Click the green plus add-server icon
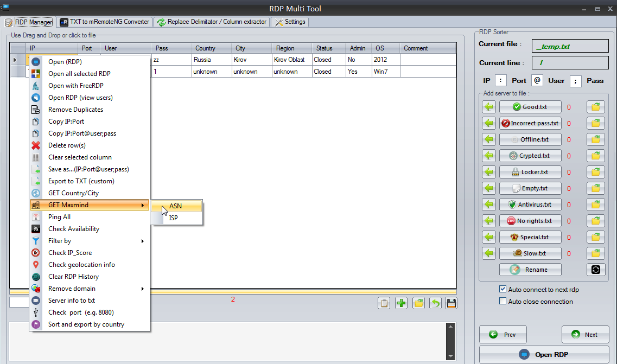Image resolution: width=617 pixels, height=364 pixels. [401, 303]
